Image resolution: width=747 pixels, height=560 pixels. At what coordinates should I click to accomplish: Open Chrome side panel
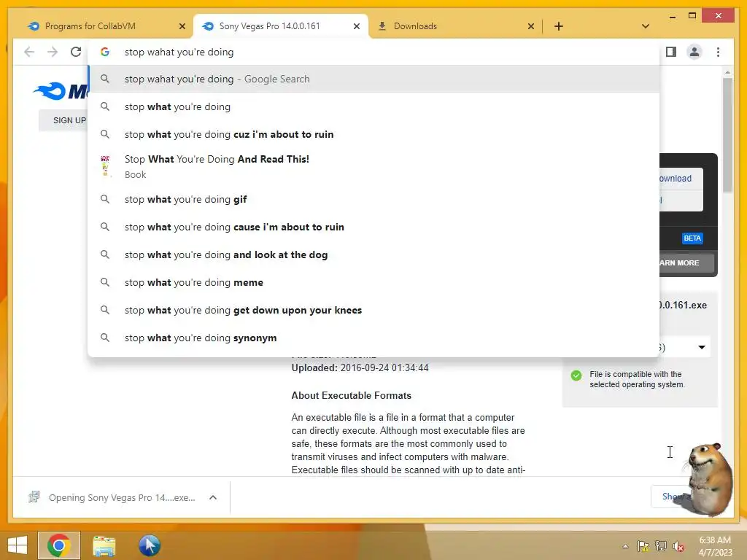coord(671,52)
